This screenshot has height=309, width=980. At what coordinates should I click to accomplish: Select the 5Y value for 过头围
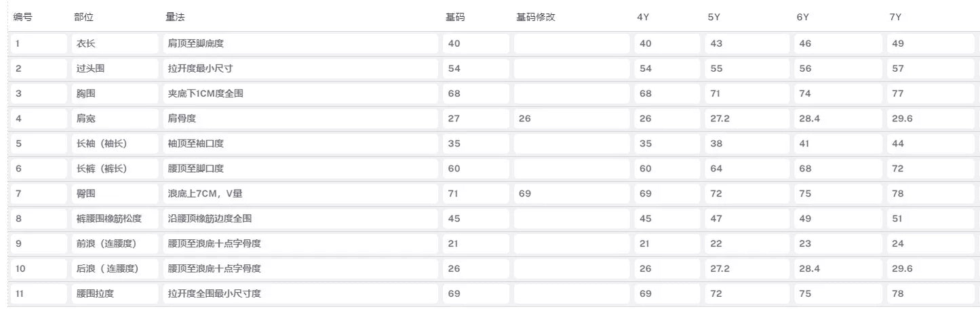pyautogui.click(x=747, y=68)
